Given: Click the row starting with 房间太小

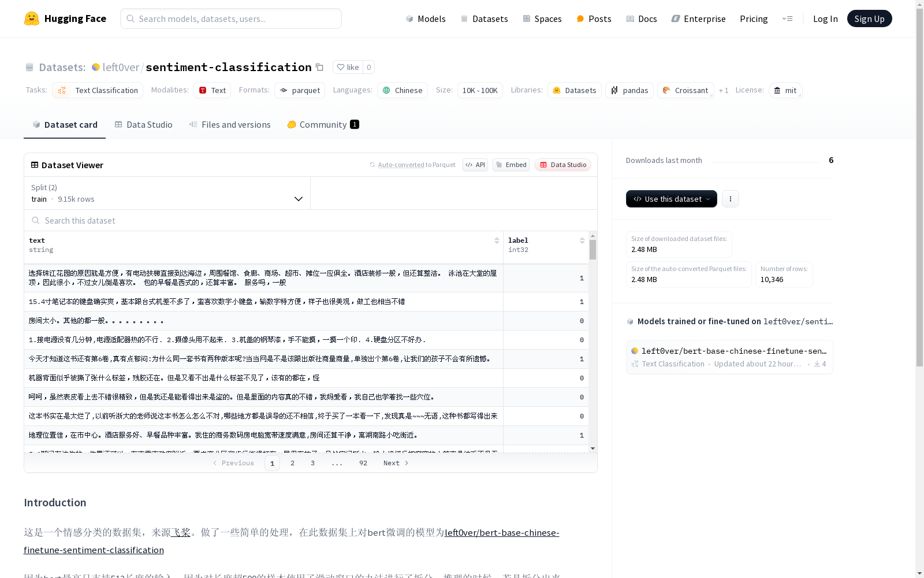Looking at the screenshot, I should [307, 321].
